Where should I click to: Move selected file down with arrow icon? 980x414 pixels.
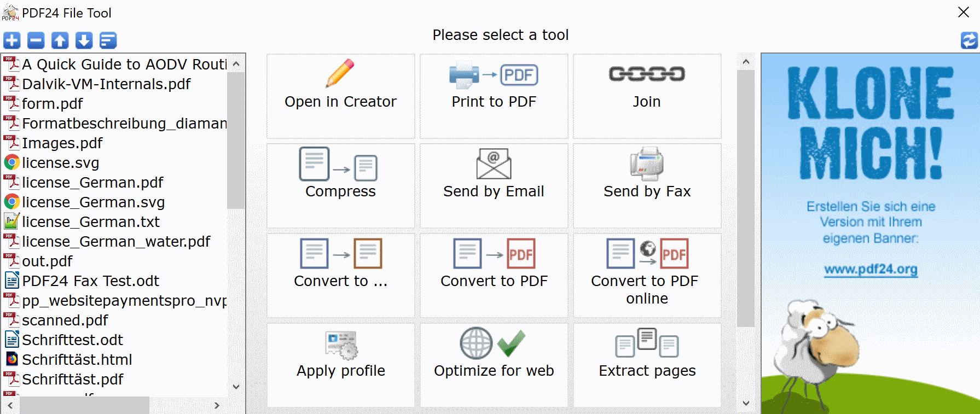[x=84, y=40]
